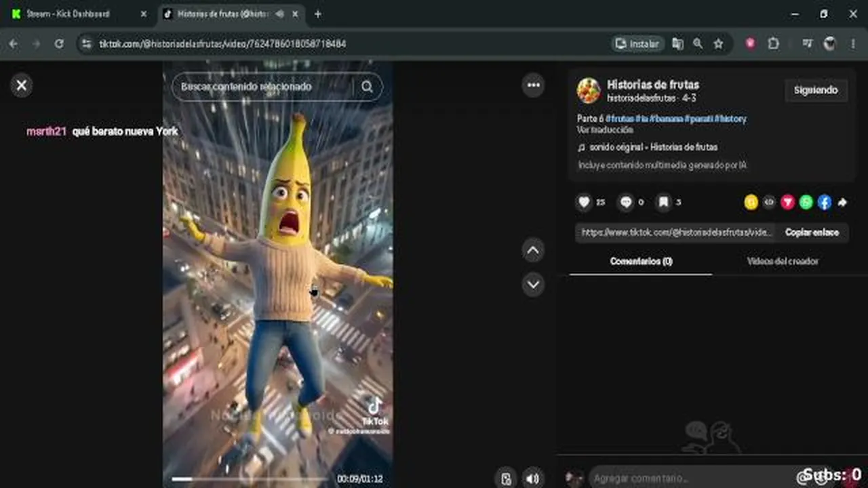
Task: Click the video progress bar
Action: pos(250,479)
